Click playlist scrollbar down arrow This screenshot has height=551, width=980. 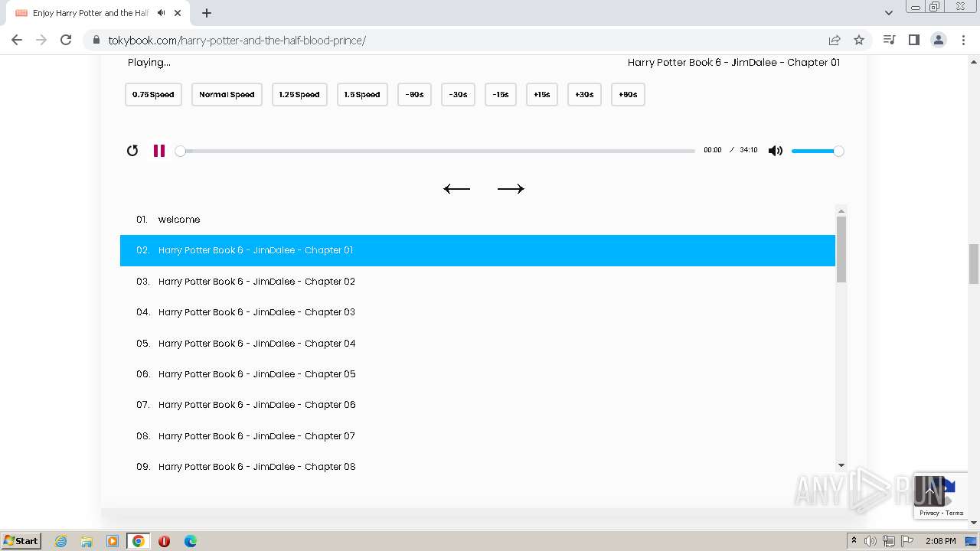tap(841, 465)
